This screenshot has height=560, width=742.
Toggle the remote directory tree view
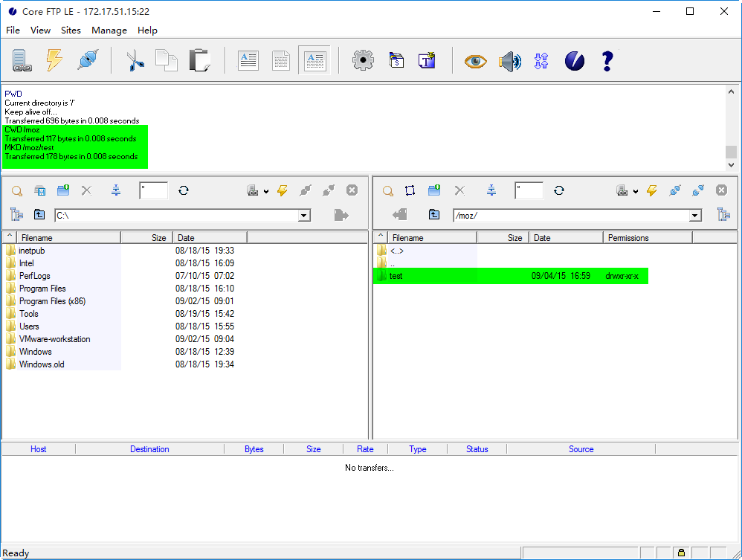[x=723, y=215]
